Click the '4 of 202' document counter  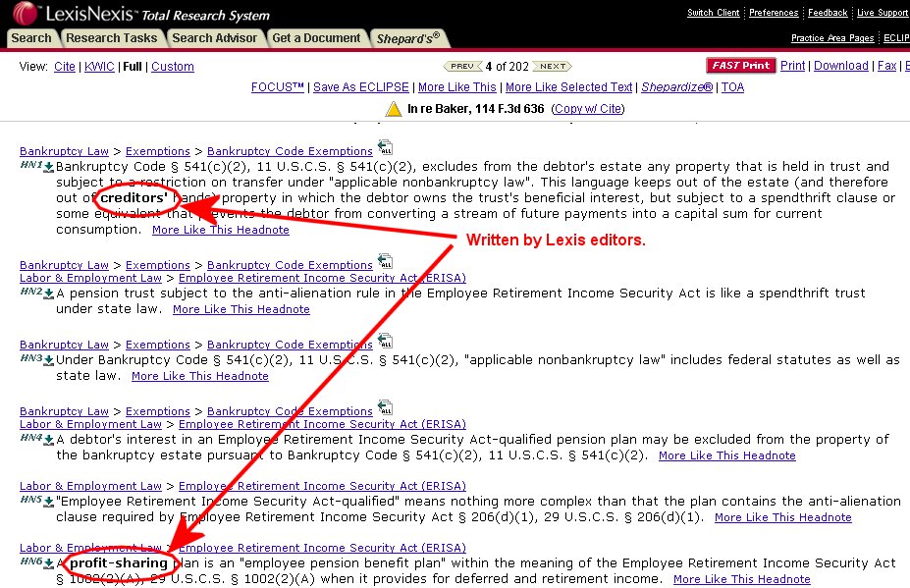(x=508, y=66)
